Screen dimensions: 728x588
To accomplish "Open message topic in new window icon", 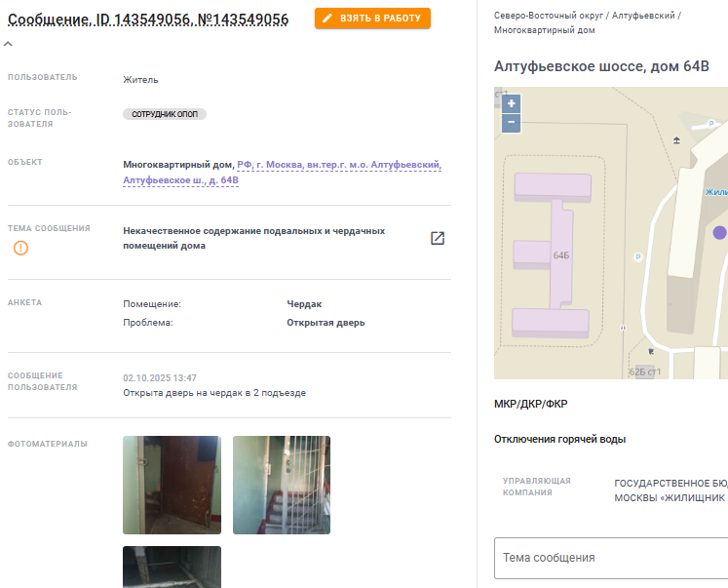I will pyautogui.click(x=438, y=238).
